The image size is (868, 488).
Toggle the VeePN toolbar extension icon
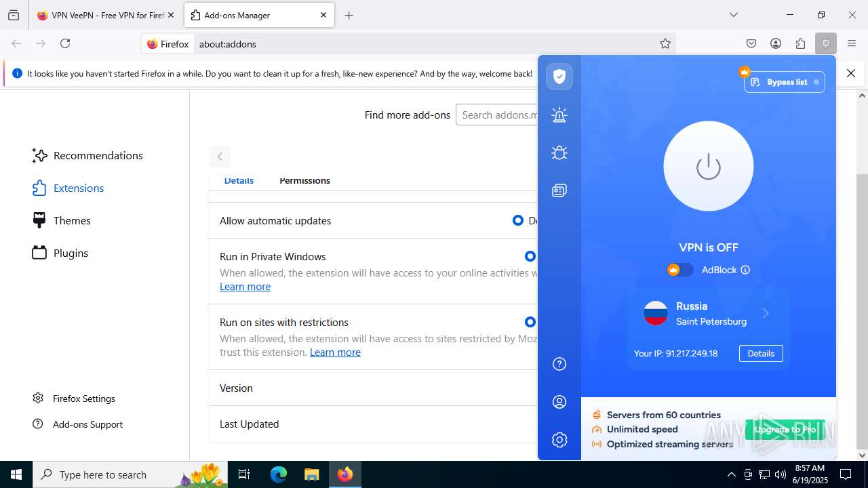(x=826, y=44)
